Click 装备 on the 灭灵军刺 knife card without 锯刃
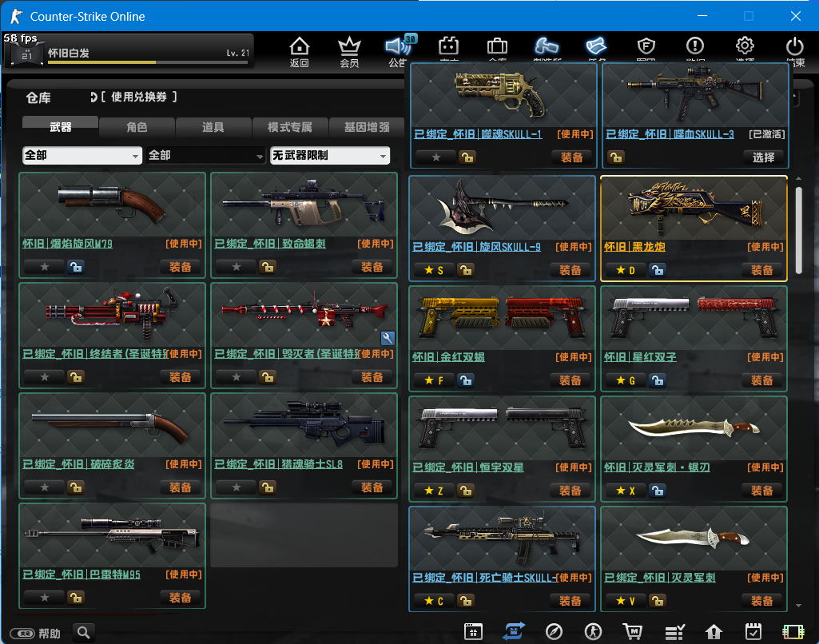This screenshot has height=644, width=819. [761, 601]
